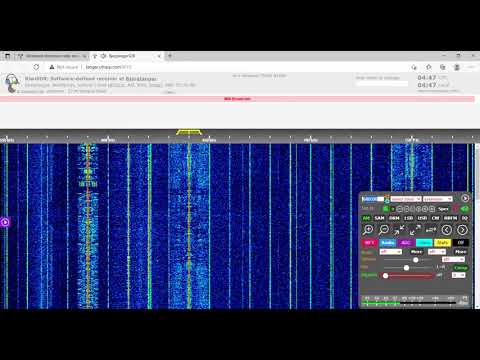Viewport: 480px width, 360px height.
Task: Open the dropdown right of volume slider
Action: [453, 259]
